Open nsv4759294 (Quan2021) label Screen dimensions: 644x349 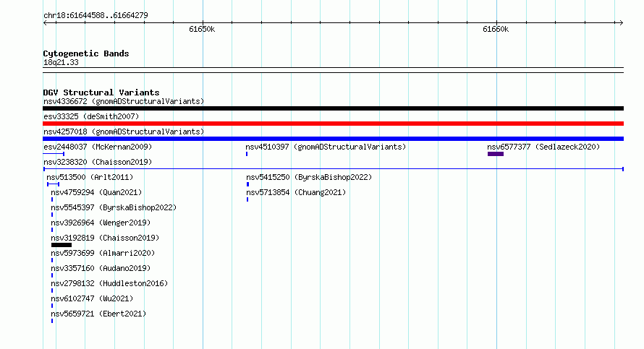96,192
